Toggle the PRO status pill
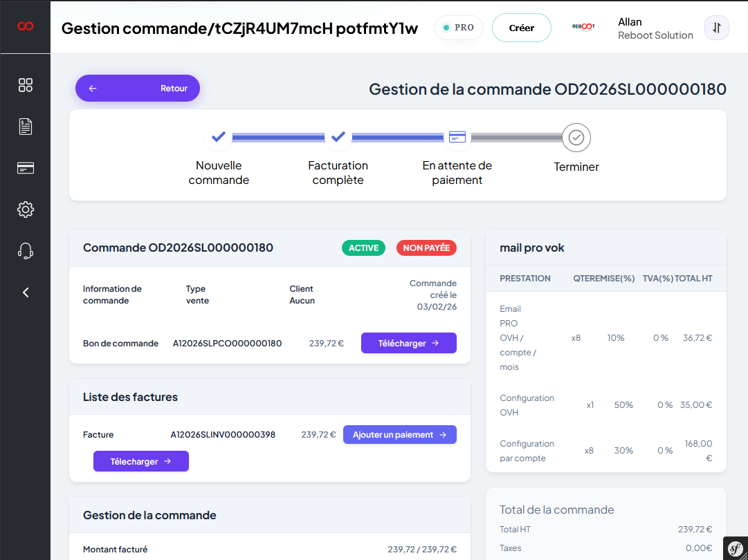The height and width of the screenshot is (560, 748). click(x=459, y=28)
